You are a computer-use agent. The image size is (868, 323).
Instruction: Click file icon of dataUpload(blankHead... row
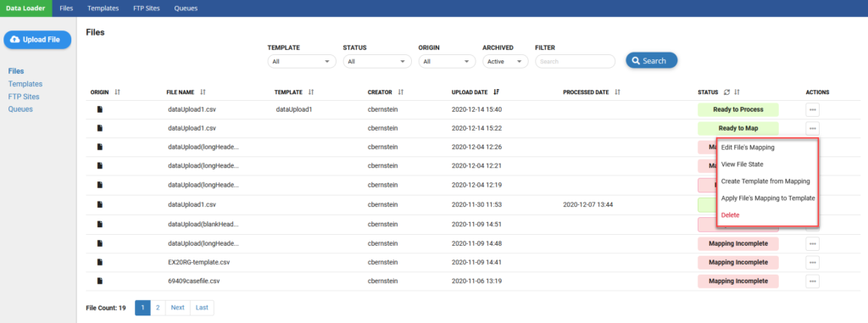(100, 225)
